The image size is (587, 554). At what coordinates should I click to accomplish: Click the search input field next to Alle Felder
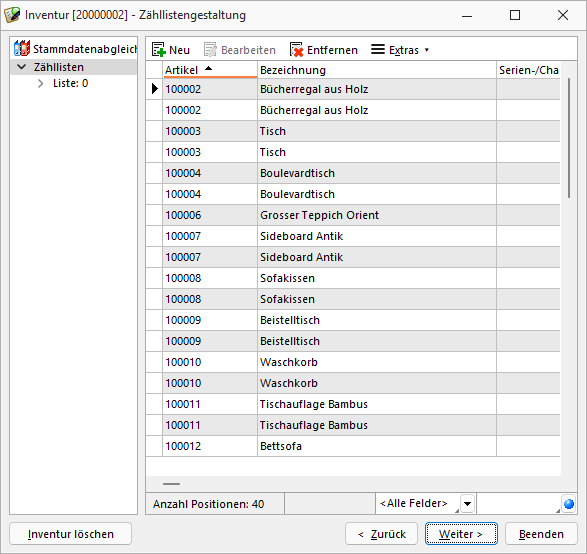coord(518,503)
